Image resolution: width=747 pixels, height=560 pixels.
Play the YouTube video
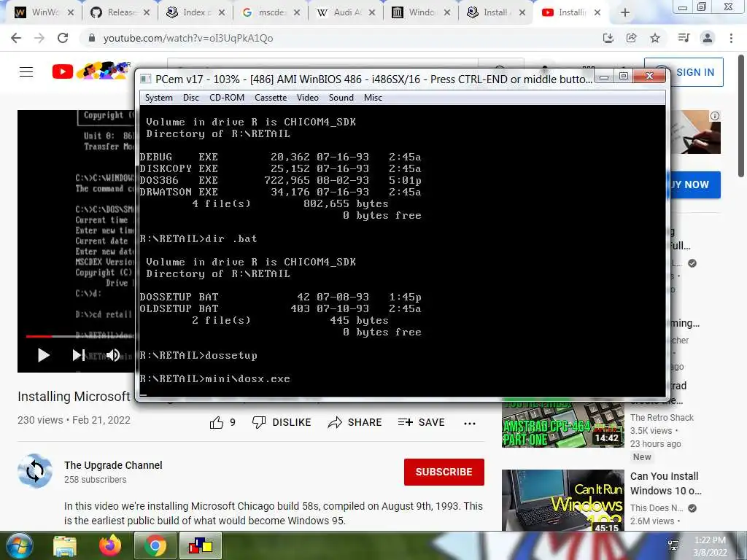point(43,355)
